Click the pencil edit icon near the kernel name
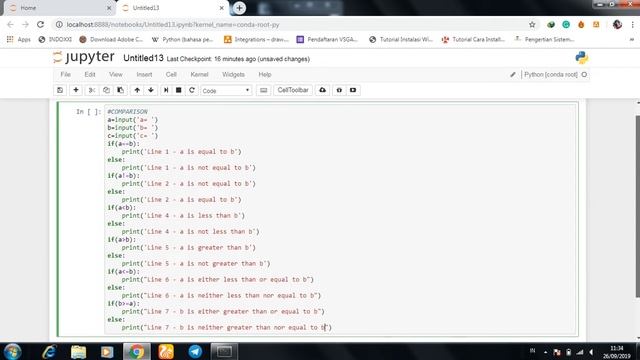Screen dimensions: 640x360 point(513,75)
